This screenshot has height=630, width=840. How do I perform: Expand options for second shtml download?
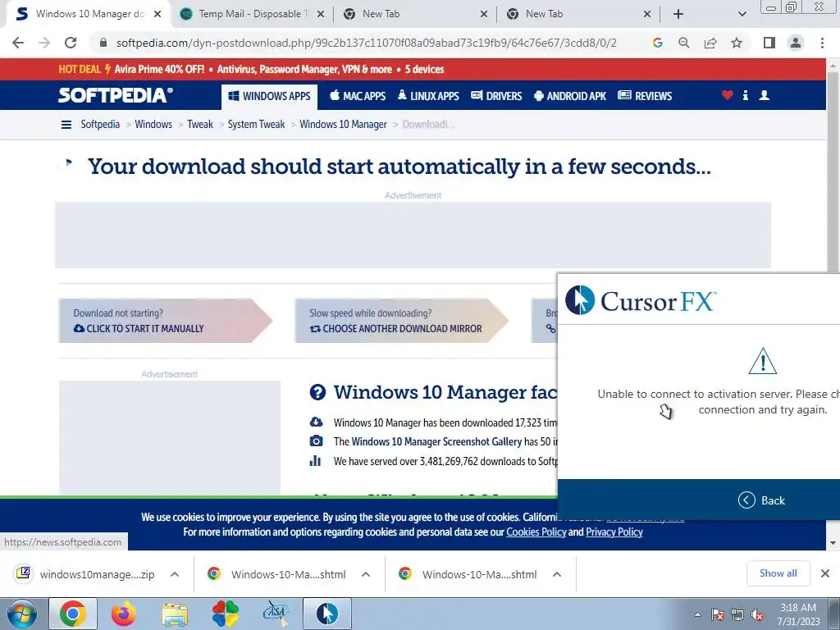pos(557,574)
